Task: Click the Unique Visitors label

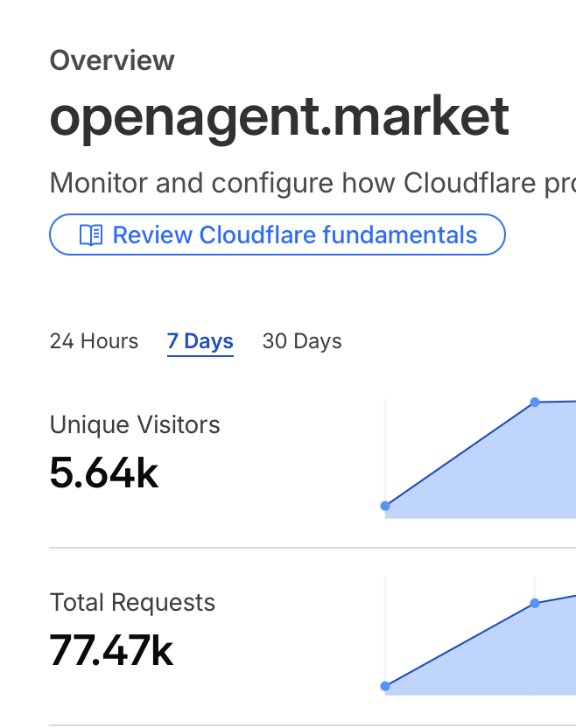Action: [x=135, y=425]
